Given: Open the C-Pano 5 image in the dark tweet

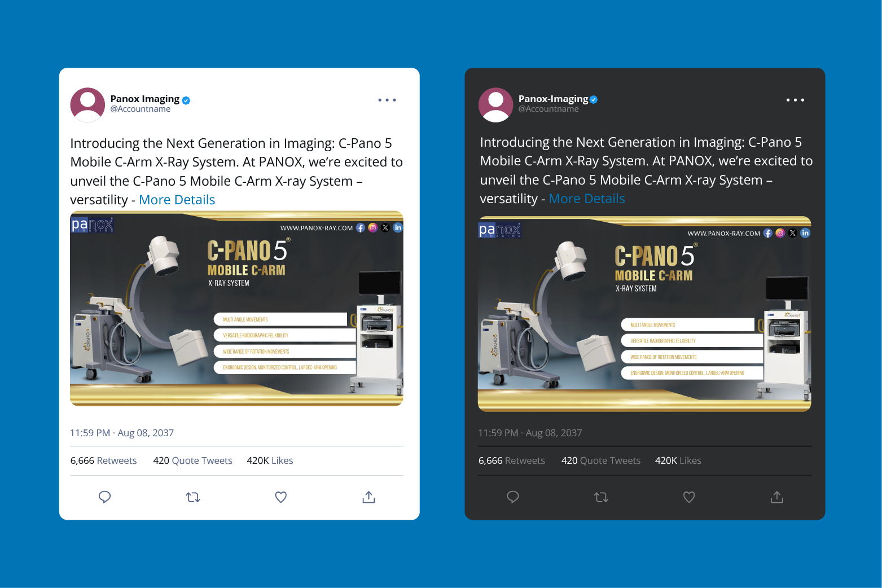Looking at the screenshot, I should (x=644, y=314).
